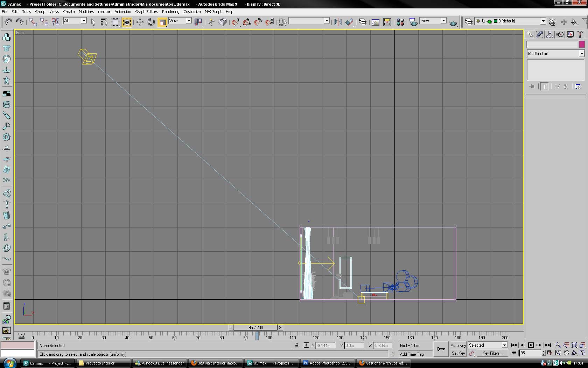588x368 pixels.
Task: Open the reactor menu
Action: point(104,12)
